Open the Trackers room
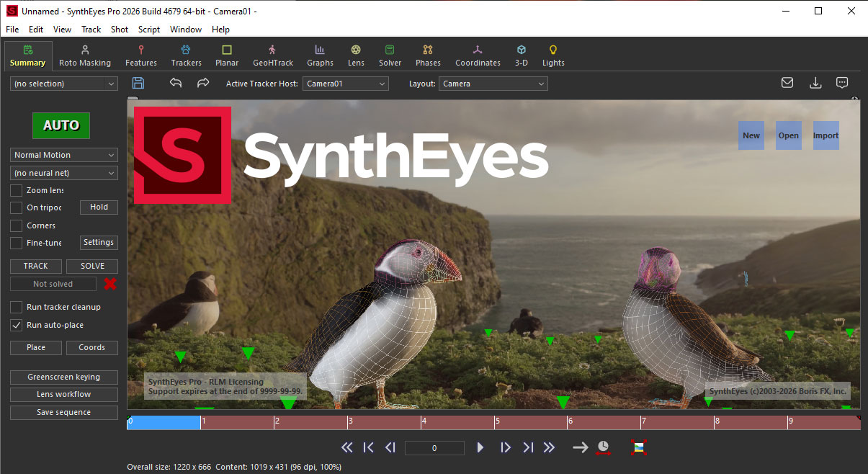This screenshot has width=868, height=474. coord(186,55)
